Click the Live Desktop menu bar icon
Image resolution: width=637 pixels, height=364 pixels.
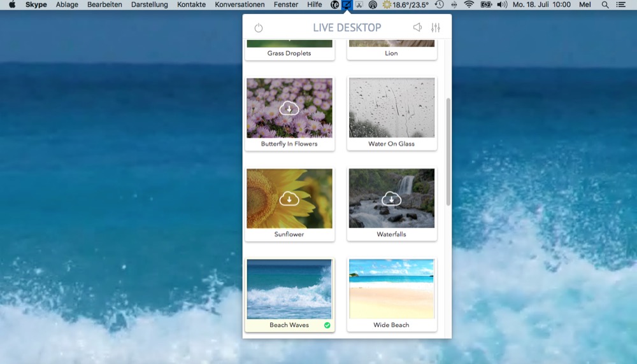[347, 5]
